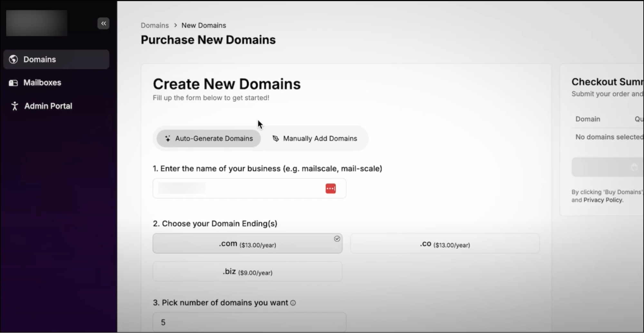The image size is (644, 333).
Task: Click the Create New Domains heading
Action: coord(227,84)
